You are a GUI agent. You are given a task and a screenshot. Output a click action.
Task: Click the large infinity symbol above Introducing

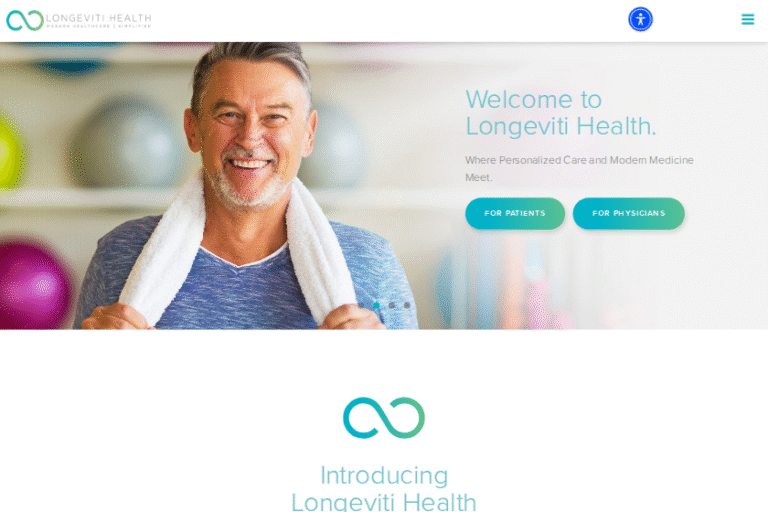(384, 417)
